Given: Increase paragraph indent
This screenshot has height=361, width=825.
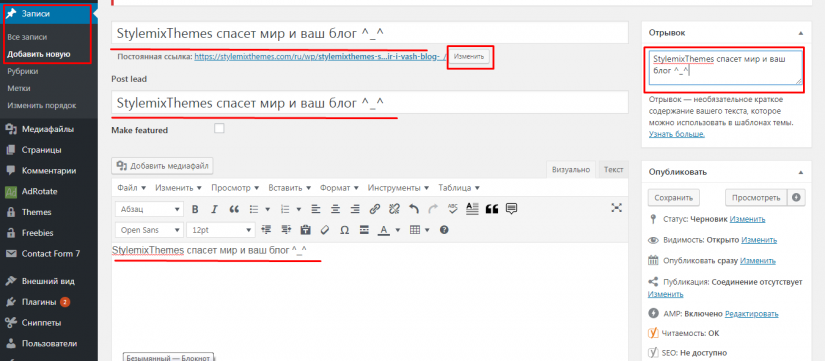Looking at the screenshot, I should click(x=286, y=230).
